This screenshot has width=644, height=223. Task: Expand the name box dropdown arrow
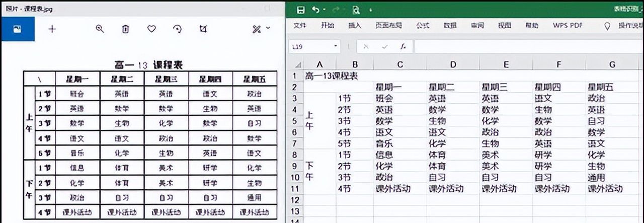[x=336, y=46]
